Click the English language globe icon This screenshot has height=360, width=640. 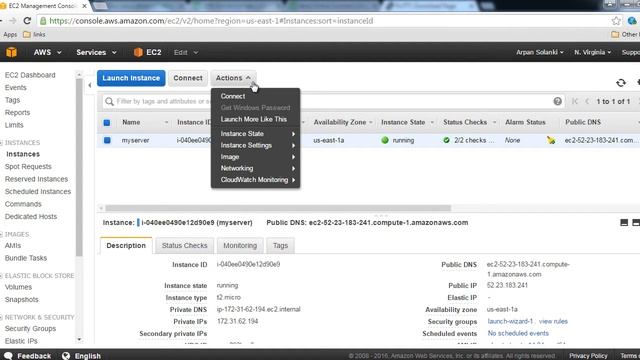[66, 356]
